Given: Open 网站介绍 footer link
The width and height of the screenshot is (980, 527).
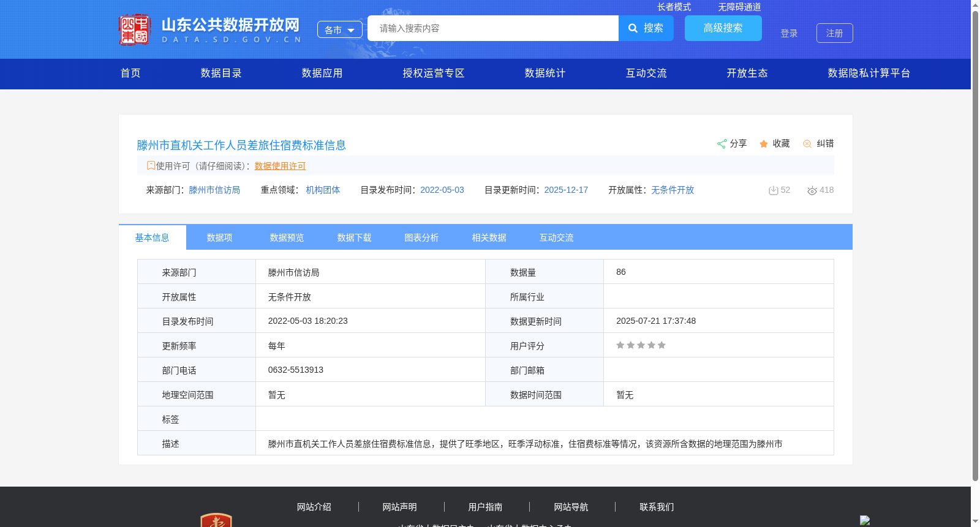Looking at the screenshot, I should coord(314,507).
